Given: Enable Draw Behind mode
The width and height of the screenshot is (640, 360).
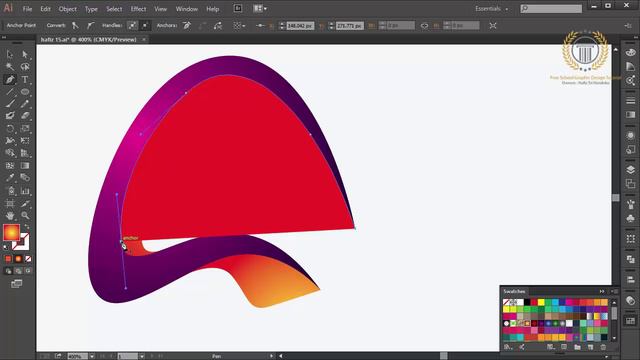Looking at the screenshot, I should point(18,271).
